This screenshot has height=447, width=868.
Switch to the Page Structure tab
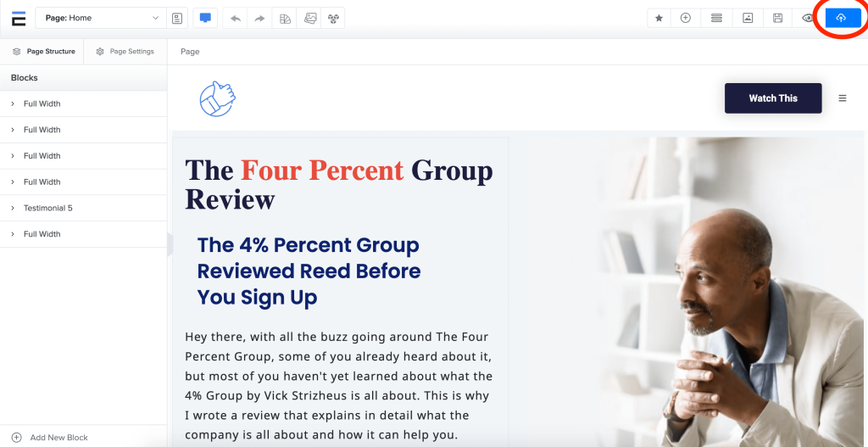coord(43,52)
